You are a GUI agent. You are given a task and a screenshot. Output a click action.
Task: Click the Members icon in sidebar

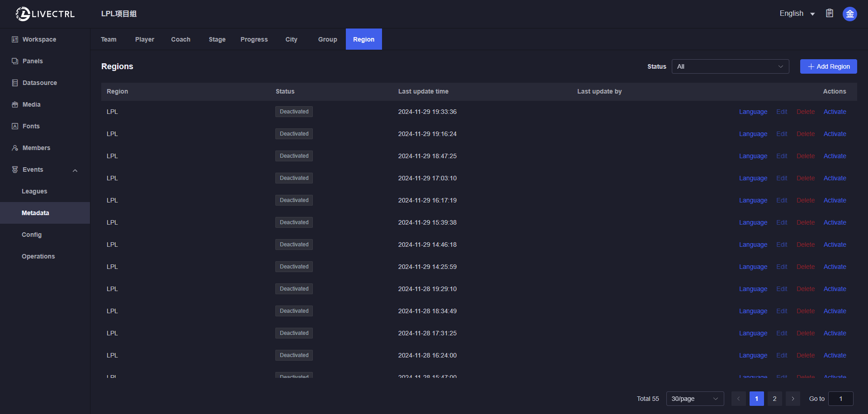tap(15, 148)
